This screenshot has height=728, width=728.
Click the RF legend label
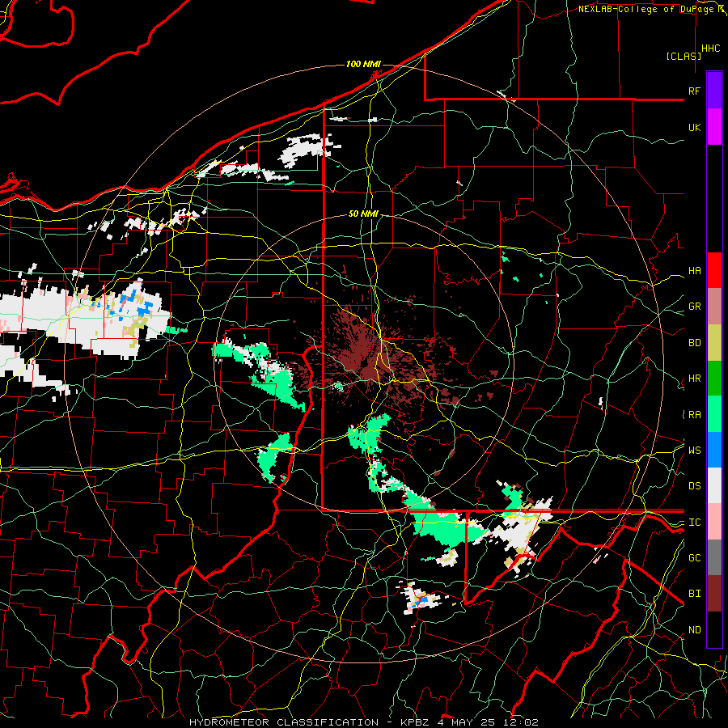694,91
